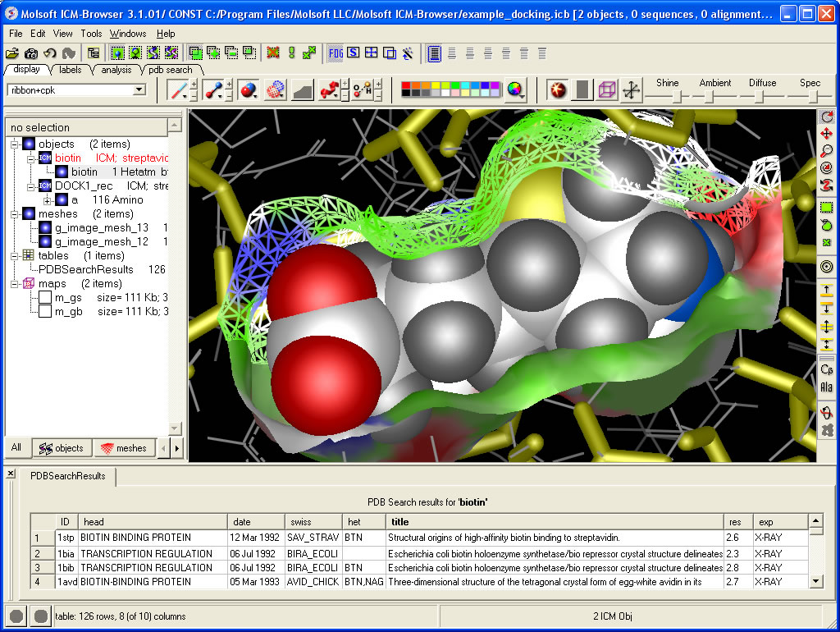
Task: Click the meshes button below workspace panel
Action: tap(123, 448)
